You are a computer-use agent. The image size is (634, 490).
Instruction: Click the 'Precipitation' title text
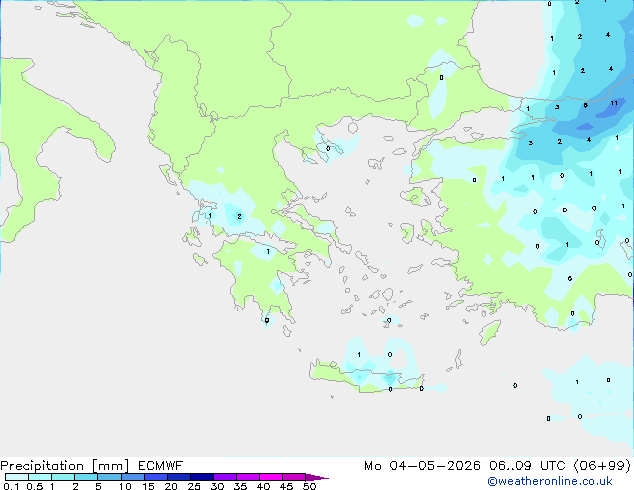point(42,466)
